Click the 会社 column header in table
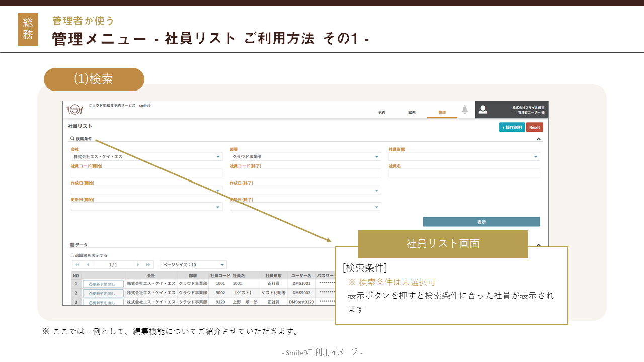 coord(151,276)
